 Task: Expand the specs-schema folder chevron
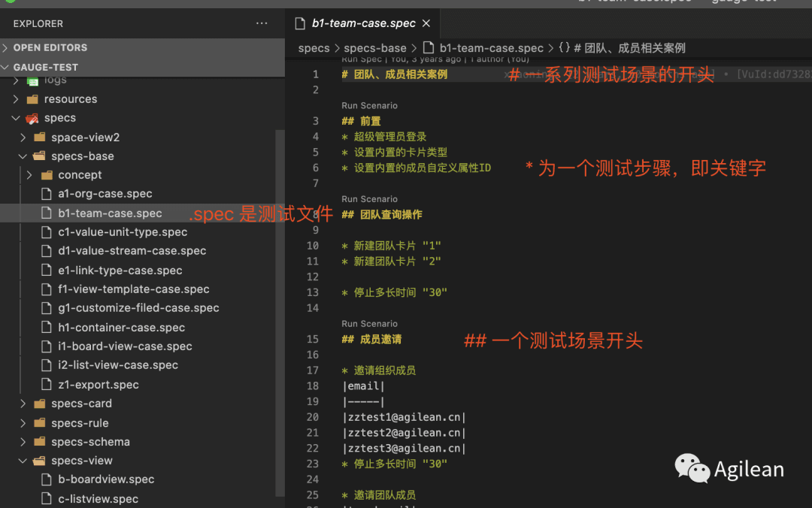coord(23,442)
